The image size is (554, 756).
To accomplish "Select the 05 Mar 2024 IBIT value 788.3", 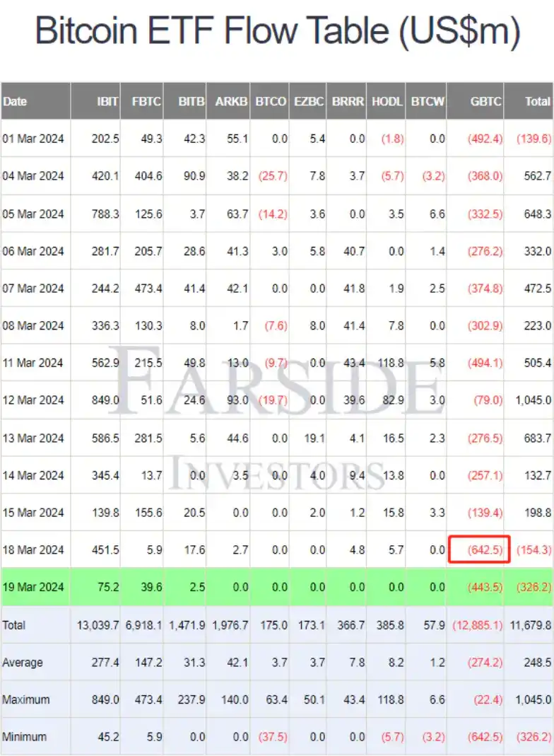I will tap(105, 214).
